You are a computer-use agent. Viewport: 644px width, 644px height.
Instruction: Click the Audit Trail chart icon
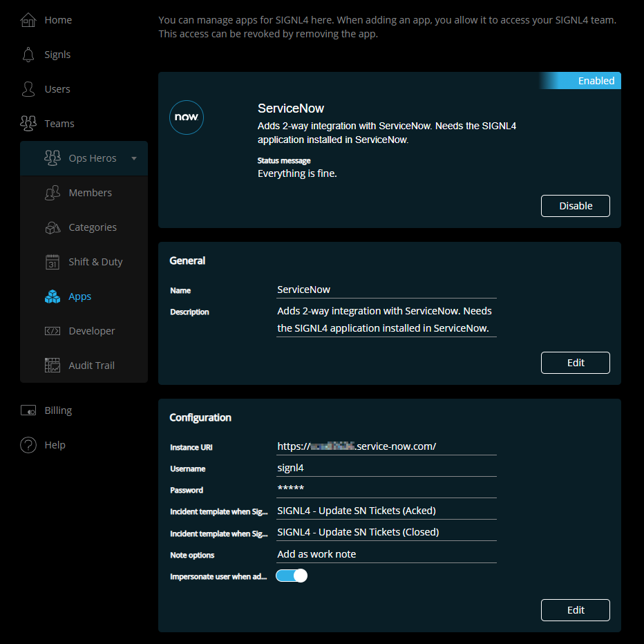(52, 365)
